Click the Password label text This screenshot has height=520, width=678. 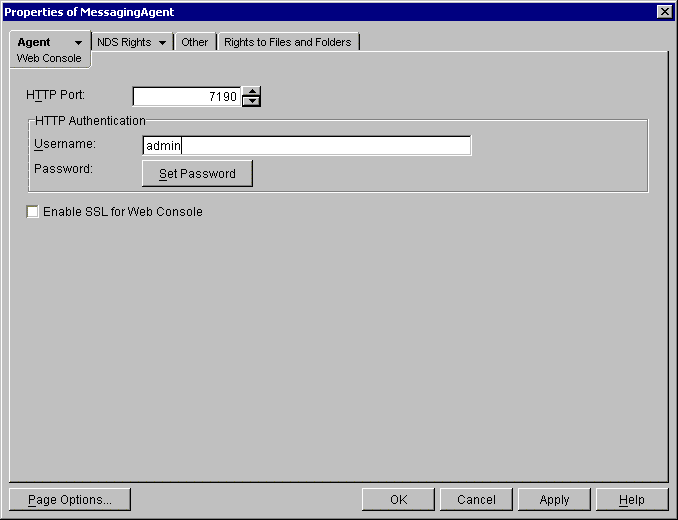click(x=64, y=169)
